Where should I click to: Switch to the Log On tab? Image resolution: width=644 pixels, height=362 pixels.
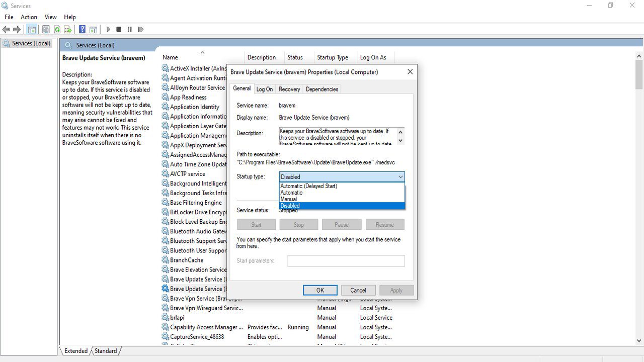(264, 89)
